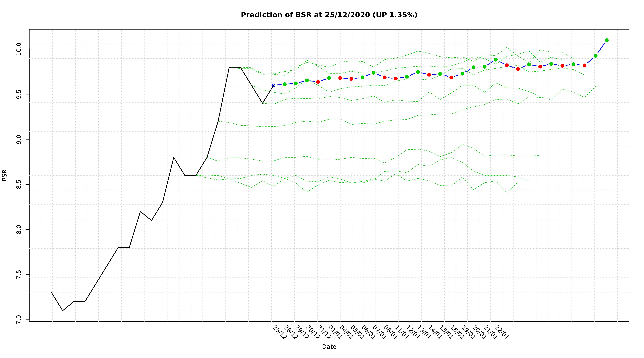Click the 'BSR' y-axis label
The height and width of the screenshot is (358, 644).
tap(5, 175)
